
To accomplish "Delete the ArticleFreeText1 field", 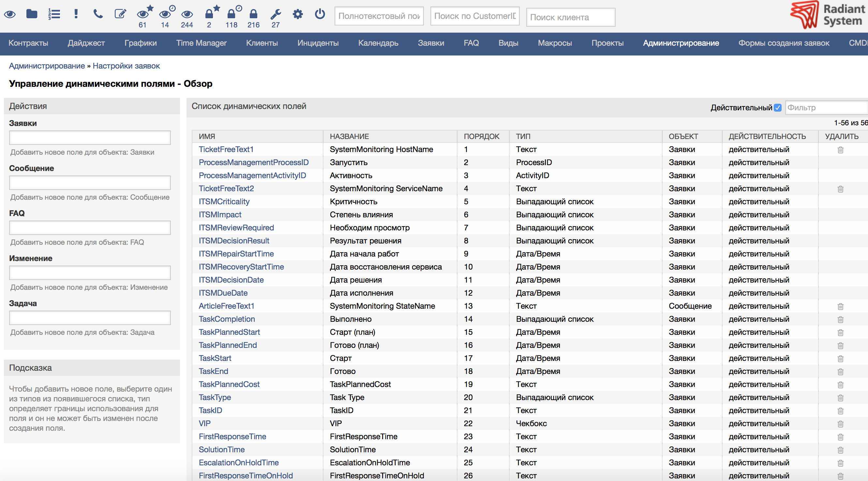I will coord(840,306).
